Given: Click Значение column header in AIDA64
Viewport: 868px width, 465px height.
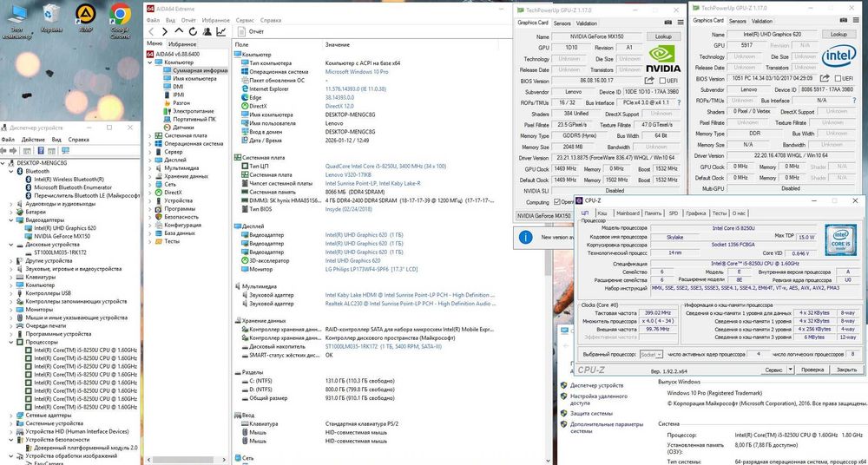Looking at the screenshot, I should 337,44.
